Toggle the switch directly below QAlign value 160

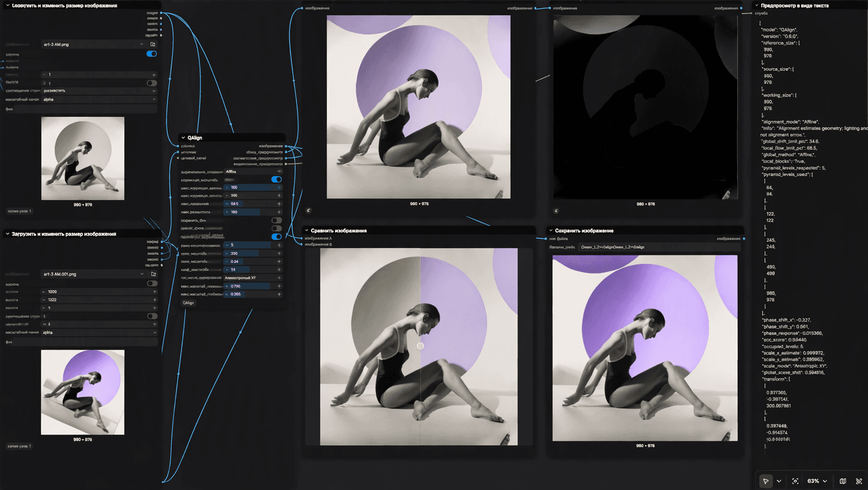click(276, 220)
